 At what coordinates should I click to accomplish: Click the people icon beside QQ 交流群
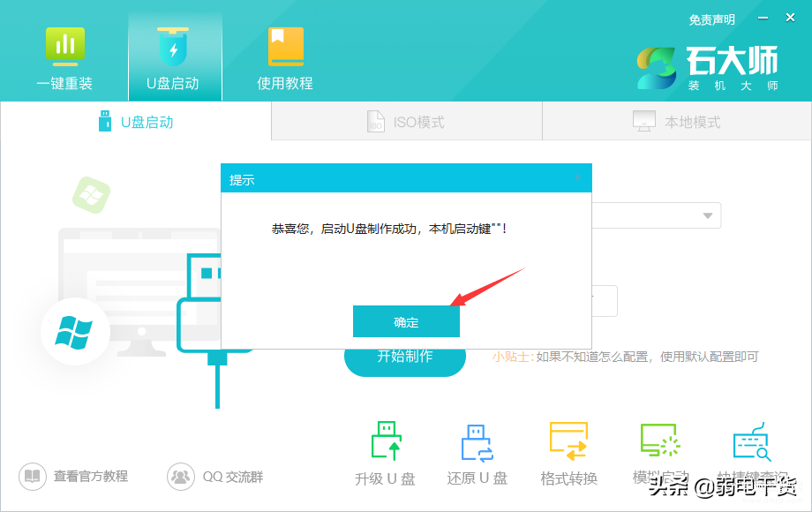(181, 477)
